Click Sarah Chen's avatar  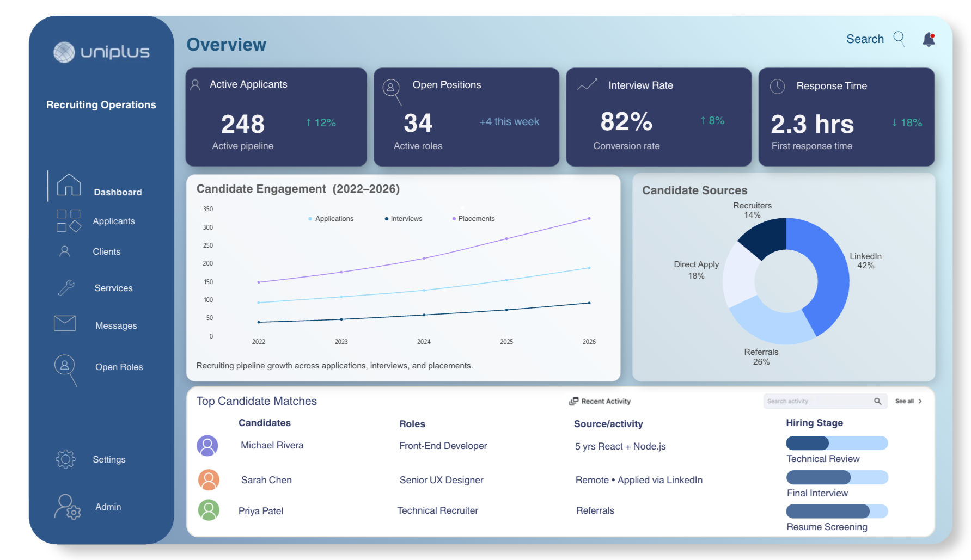pos(209,480)
